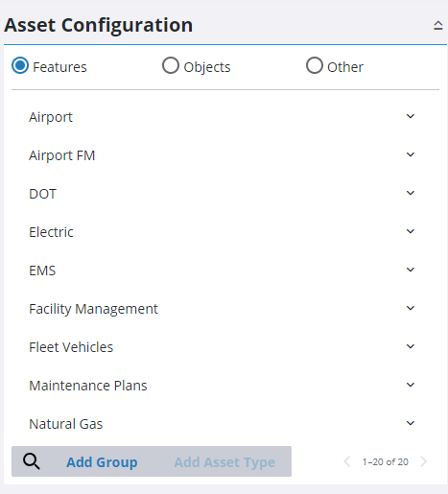Expand the Natural Gas chevron

tap(411, 423)
